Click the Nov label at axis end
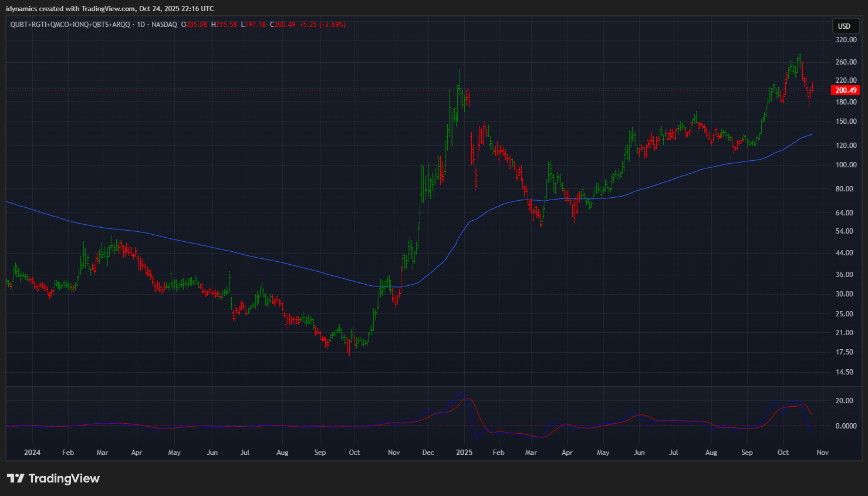Image resolution: width=868 pixels, height=496 pixels. click(x=823, y=453)
